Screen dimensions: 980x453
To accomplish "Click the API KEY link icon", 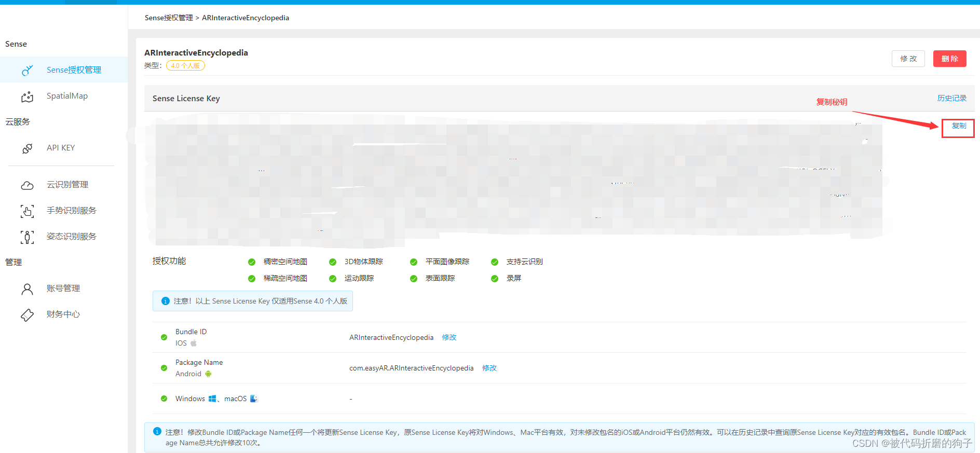I will tap(28, 148).
